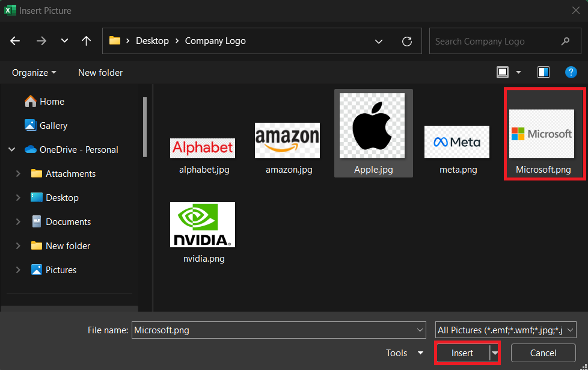Select Company Logo in the address breadcrumb
This screenshot has width=588, height=370.
coord(215,40)
